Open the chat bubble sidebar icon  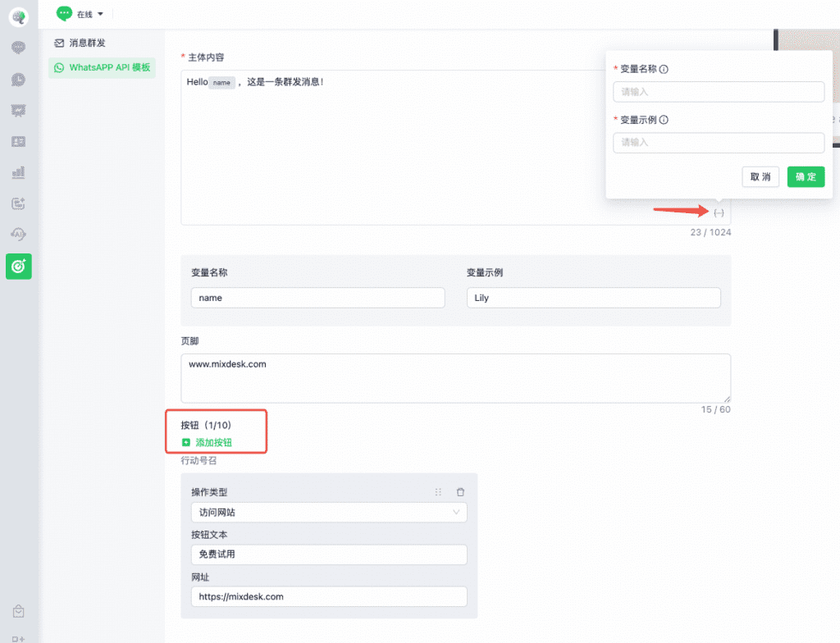tap(18, 48)
